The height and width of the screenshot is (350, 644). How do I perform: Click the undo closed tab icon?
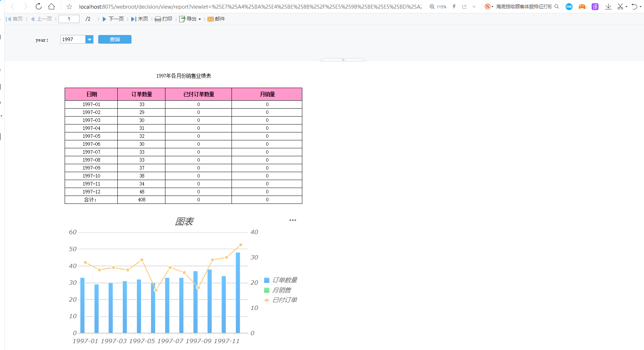click(635, 6)
